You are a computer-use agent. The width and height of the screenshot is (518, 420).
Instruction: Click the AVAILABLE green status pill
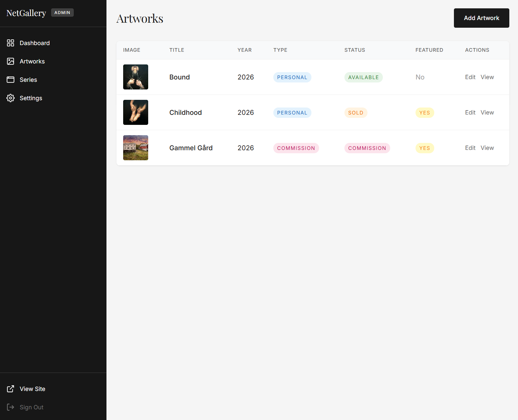(x=363, y=77)
